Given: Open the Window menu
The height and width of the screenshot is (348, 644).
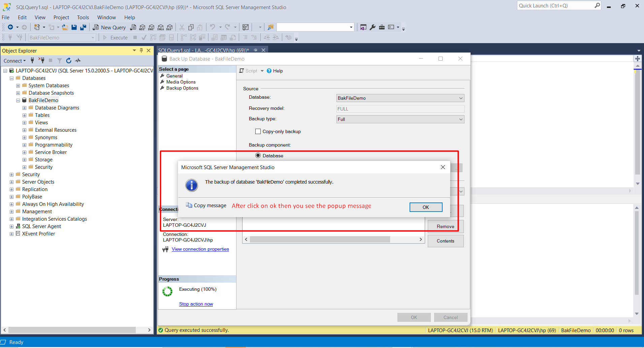Looking at the screenshot, I should tap(106, 17).
